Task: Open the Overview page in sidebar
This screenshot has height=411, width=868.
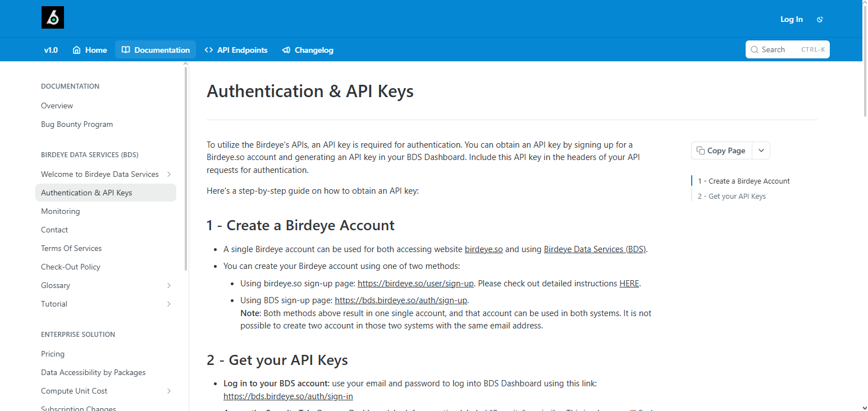Action: pos(57,106)
